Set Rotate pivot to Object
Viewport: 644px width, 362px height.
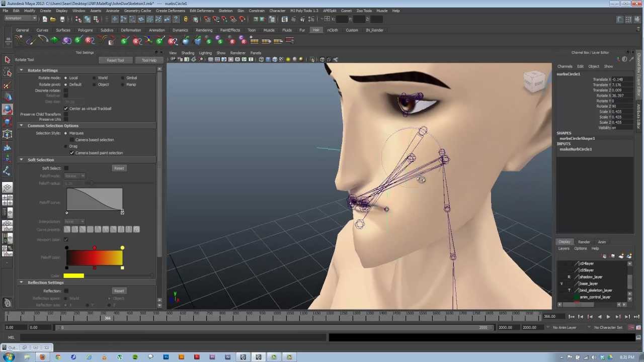pyautogui.click(x=94, y=84)
